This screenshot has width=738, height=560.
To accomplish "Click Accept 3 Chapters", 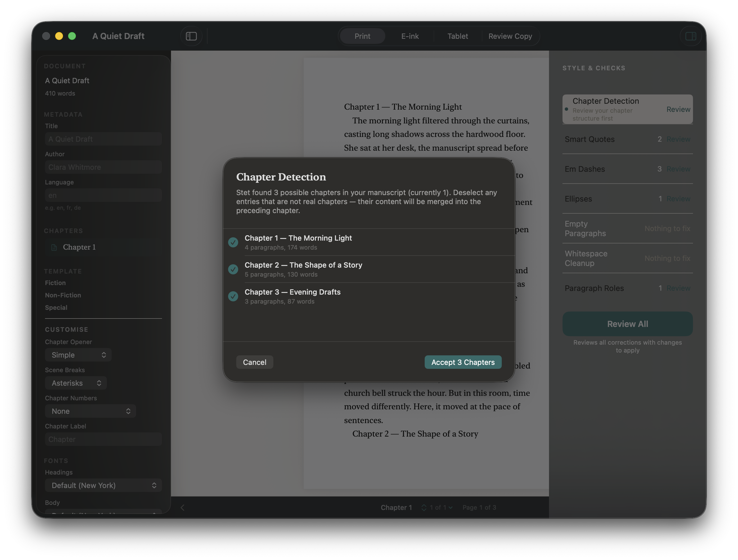I will click(463, 362).
